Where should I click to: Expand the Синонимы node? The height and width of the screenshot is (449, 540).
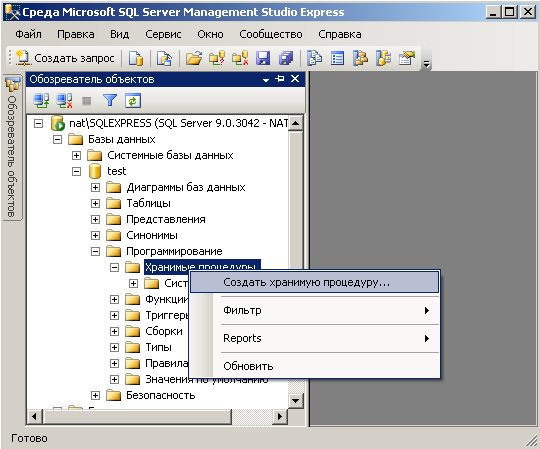point(95,235)
